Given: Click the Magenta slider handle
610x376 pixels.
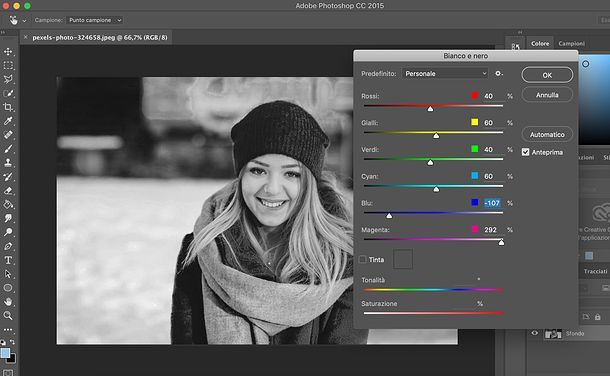Looking at the screenshot, I should click(x=501, y=243).
